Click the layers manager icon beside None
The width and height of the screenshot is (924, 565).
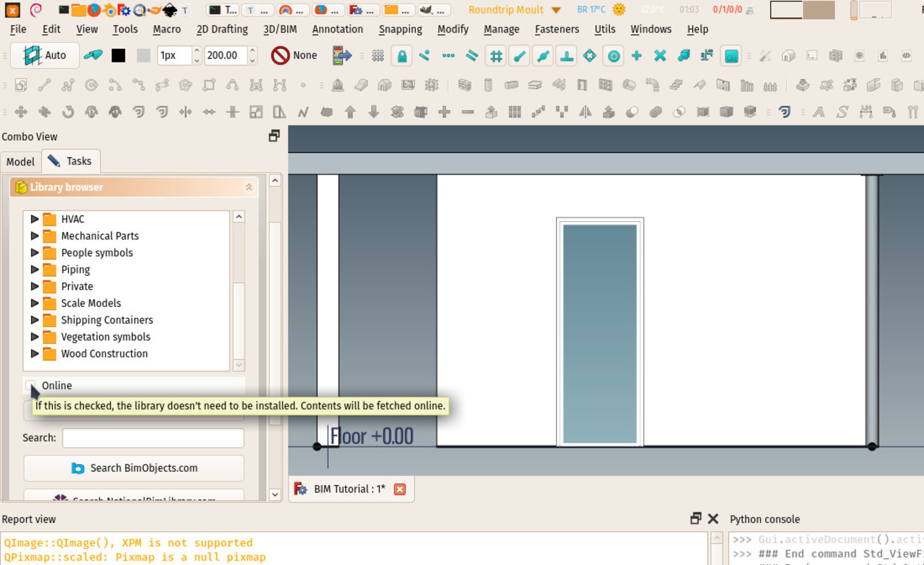point(342,55)
